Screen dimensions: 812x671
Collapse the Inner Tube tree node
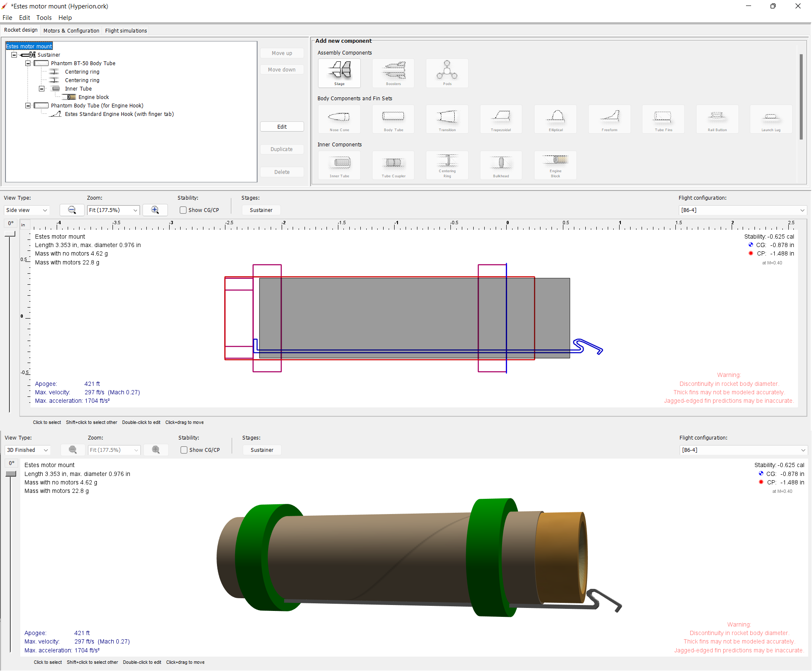42,88
